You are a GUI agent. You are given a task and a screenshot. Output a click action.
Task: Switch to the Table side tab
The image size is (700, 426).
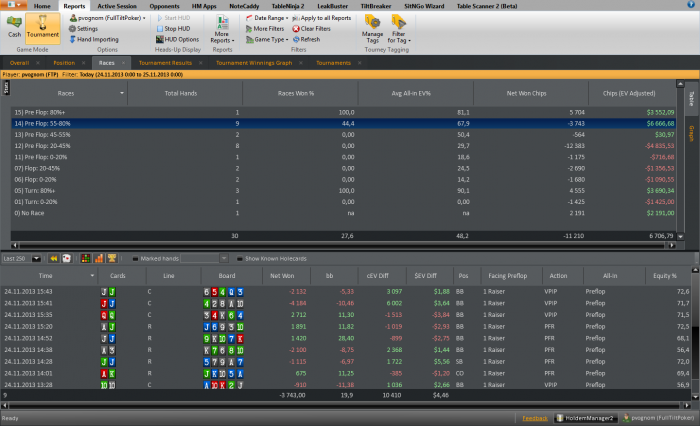pyautogui.click(x=692, y=98)
